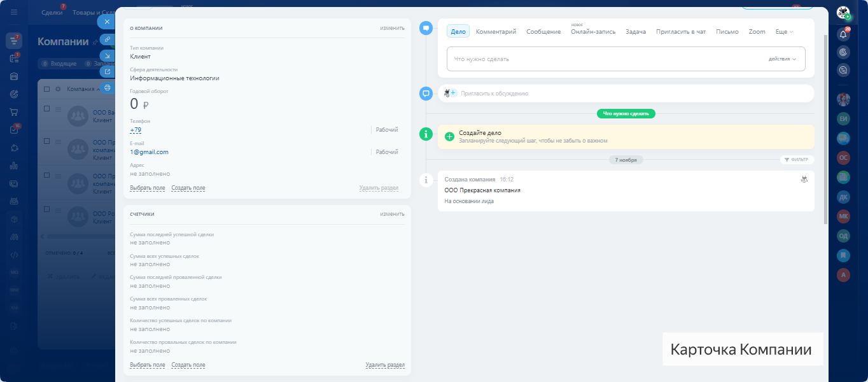
Task: Click Создать поле in Счетчики section
Action: coord(188,365)
